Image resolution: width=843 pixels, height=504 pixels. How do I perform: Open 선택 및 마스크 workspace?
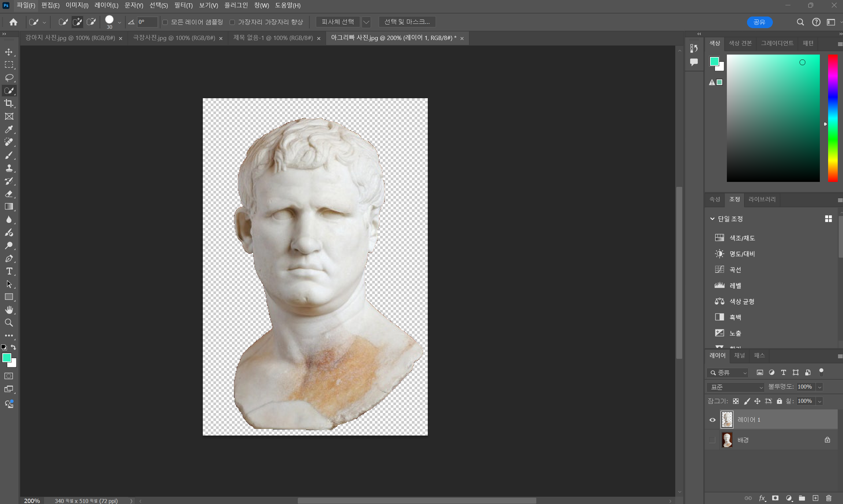click(407, 22)
